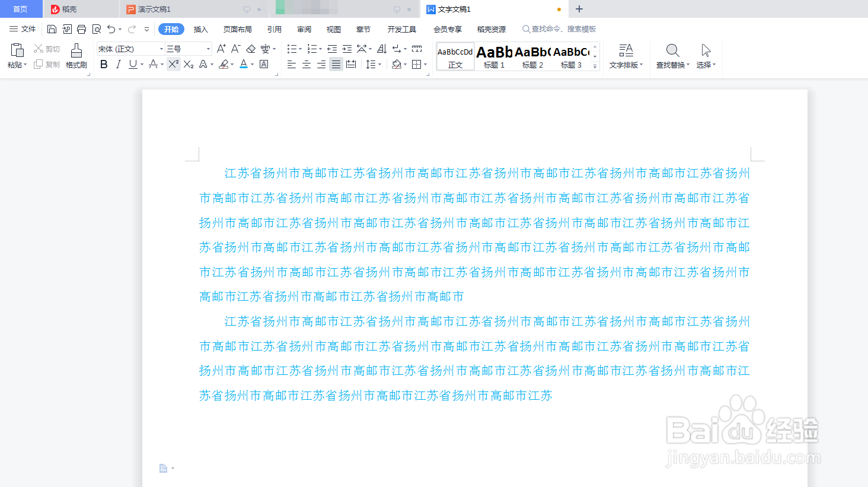
Task: Open the 审阅 (Review) tab
Action: pyautogui.click(x=304, y=29)
